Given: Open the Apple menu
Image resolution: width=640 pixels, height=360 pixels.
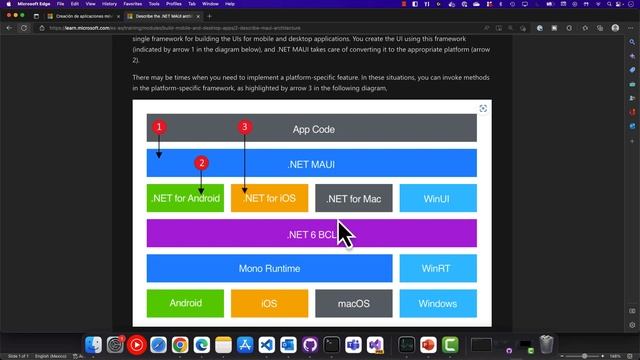Looking at the screenshot, I should pos(9,4).
